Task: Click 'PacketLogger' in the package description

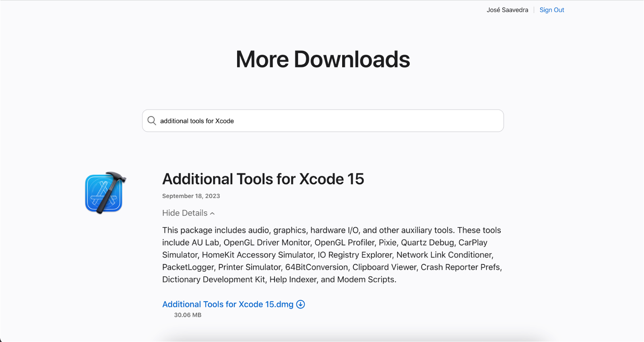Action: 188,267
